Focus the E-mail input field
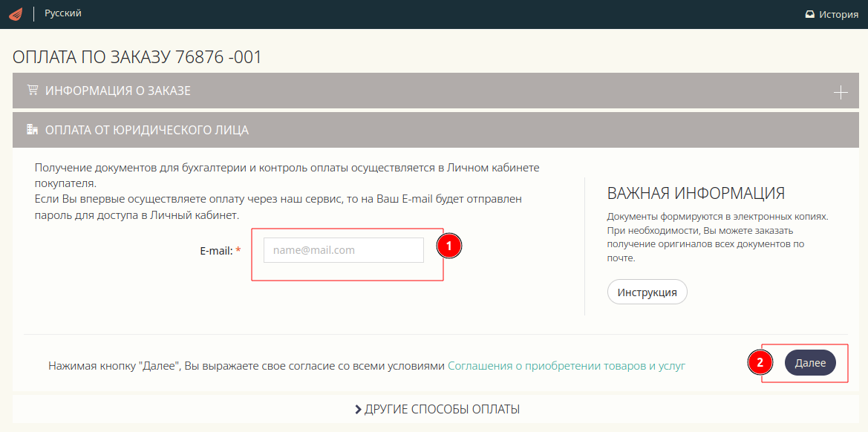This screenshot has width=868, height=432. 343,250
